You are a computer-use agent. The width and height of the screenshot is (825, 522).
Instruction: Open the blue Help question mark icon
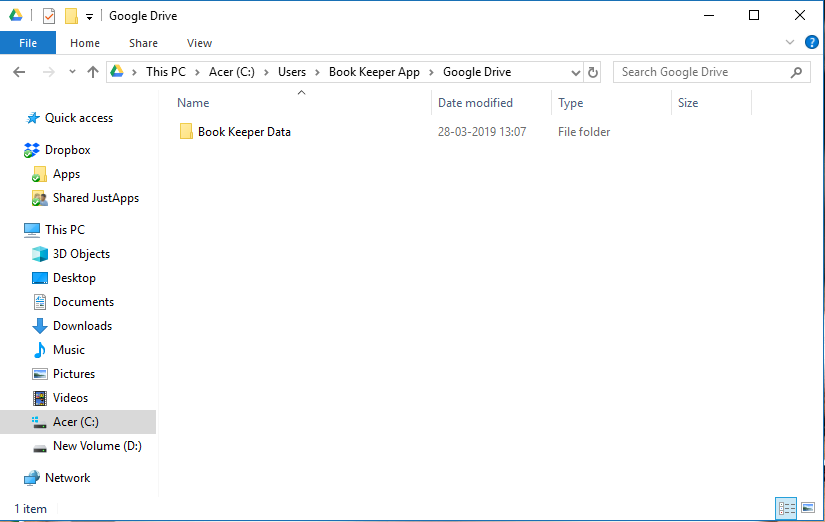click(812, 42)
